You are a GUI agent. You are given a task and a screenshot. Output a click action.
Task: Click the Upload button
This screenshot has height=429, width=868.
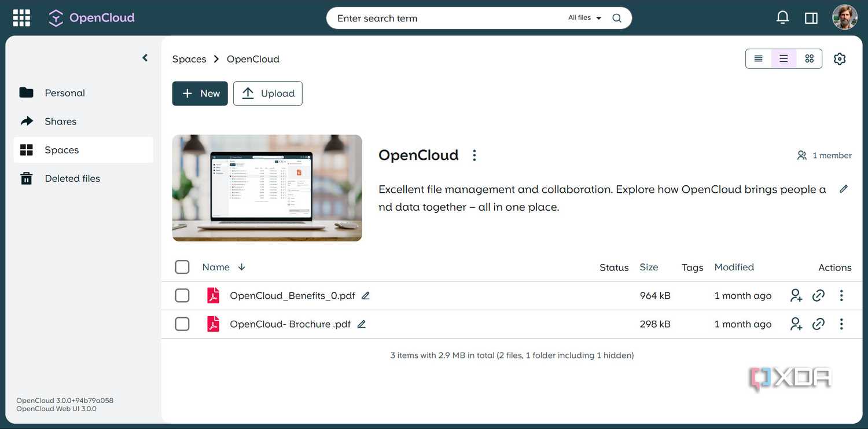[268, 93]
